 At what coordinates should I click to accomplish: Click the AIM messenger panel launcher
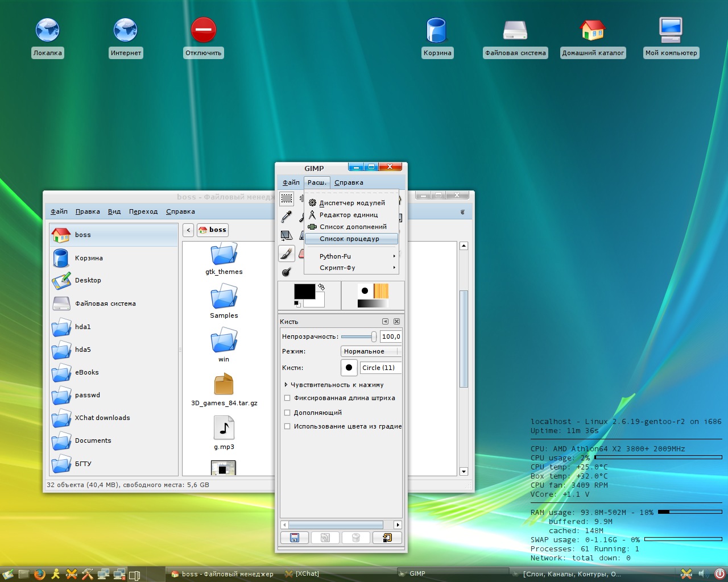pos(55,574)
